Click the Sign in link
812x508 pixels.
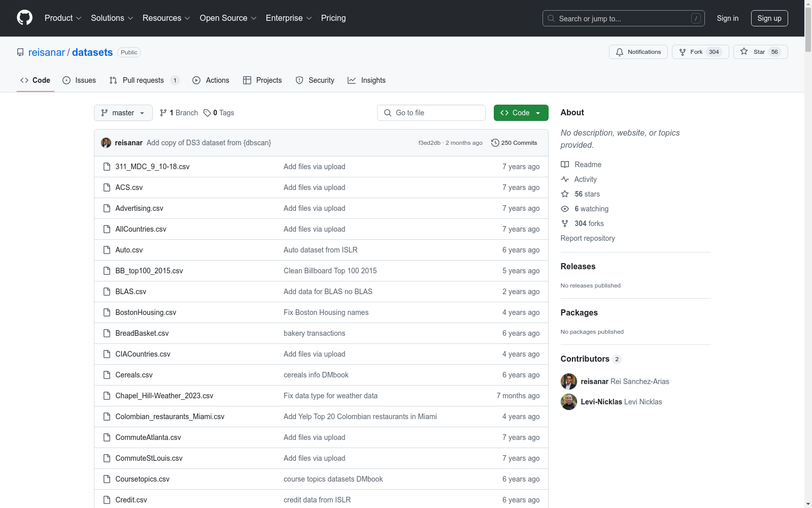[x=728, y=18]
